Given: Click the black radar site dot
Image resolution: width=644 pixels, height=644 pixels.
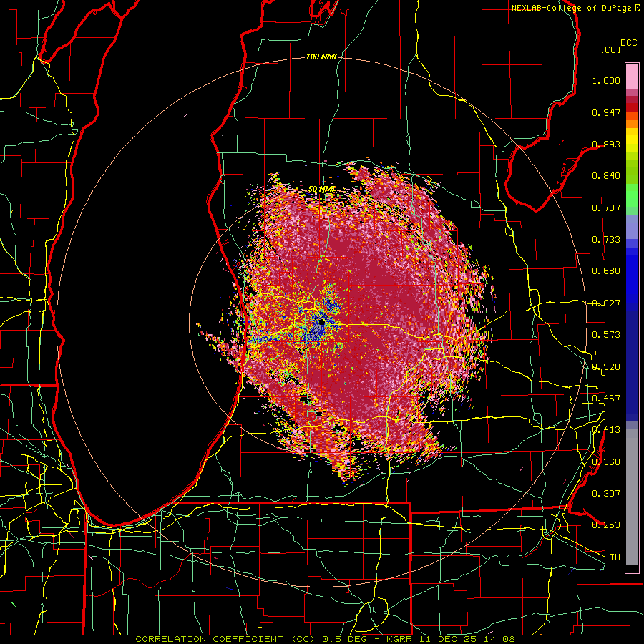Looking at the screenshot, I should pos(321,323).
